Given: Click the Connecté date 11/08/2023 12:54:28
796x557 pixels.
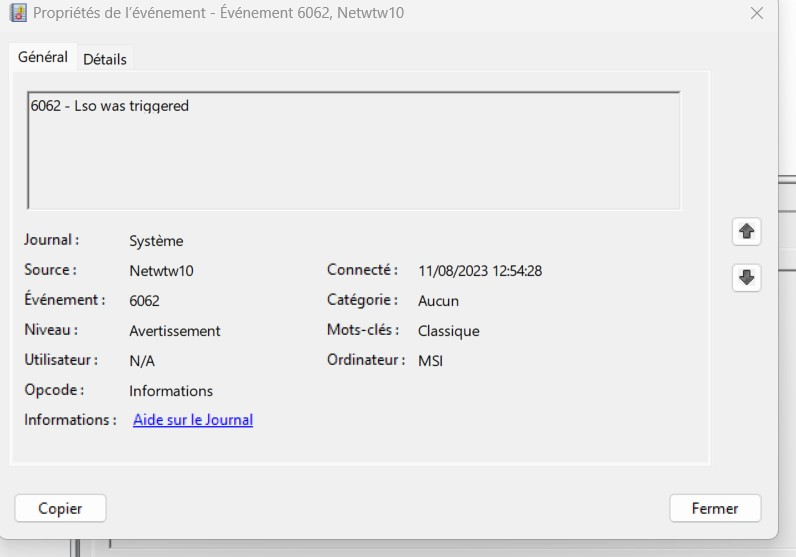Looking at the screenshot, I should [x=480, y=270].
